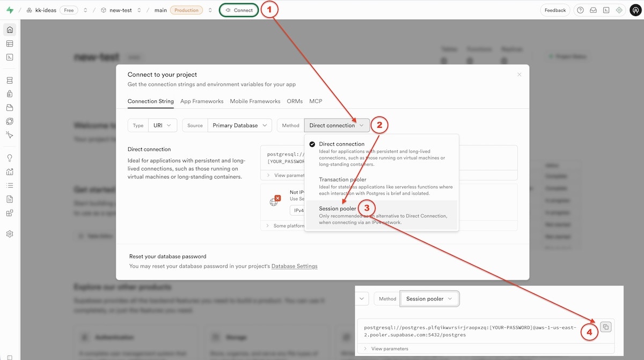
Task: Open the organization switcher beside kk-ideas
Action: tap(85, 10)
